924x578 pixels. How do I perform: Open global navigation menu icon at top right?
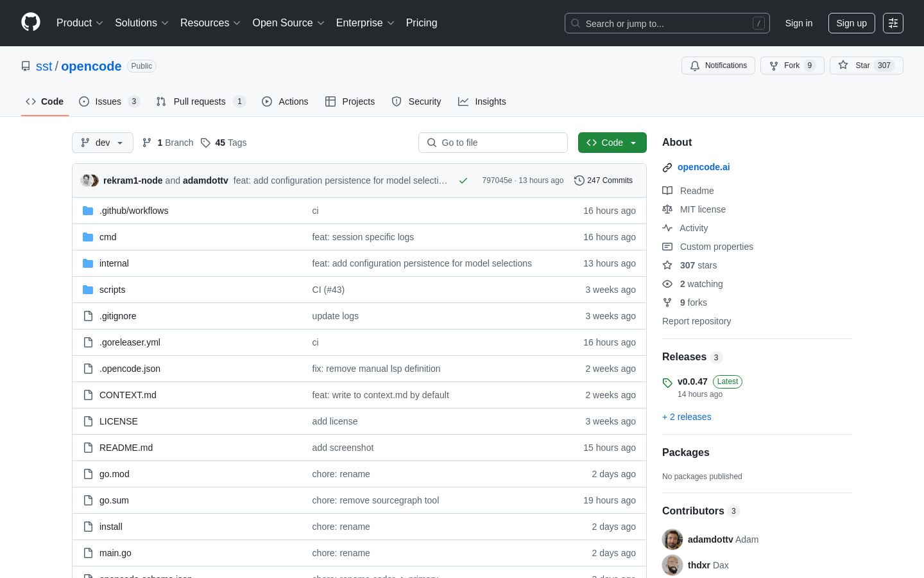coord(893,23)
